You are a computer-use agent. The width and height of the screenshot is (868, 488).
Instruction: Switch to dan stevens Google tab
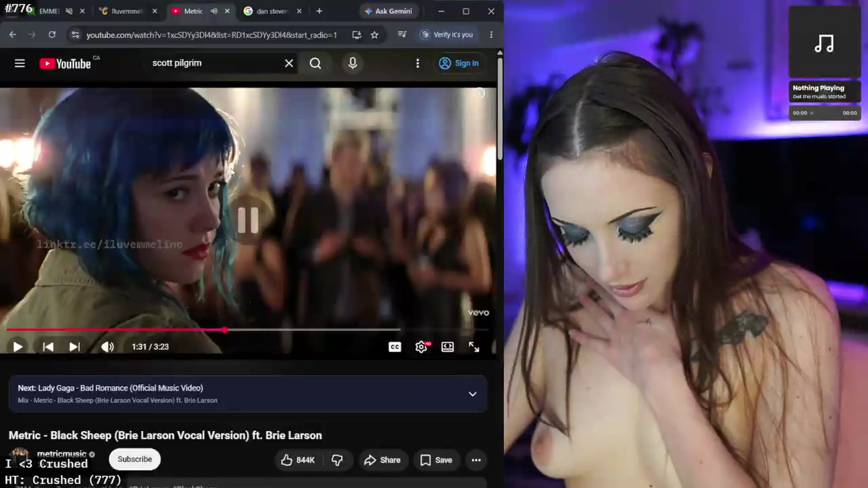[271, 11]
